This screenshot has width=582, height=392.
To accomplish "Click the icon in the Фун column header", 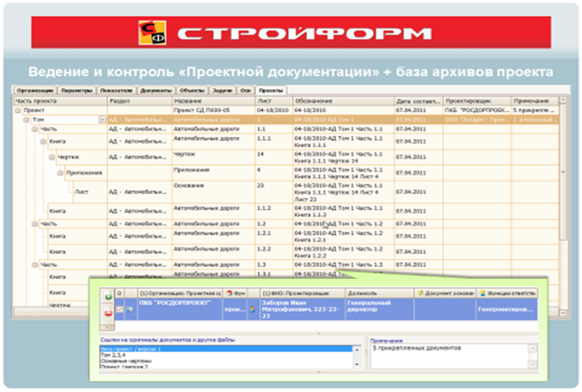I will coord(229,293).
